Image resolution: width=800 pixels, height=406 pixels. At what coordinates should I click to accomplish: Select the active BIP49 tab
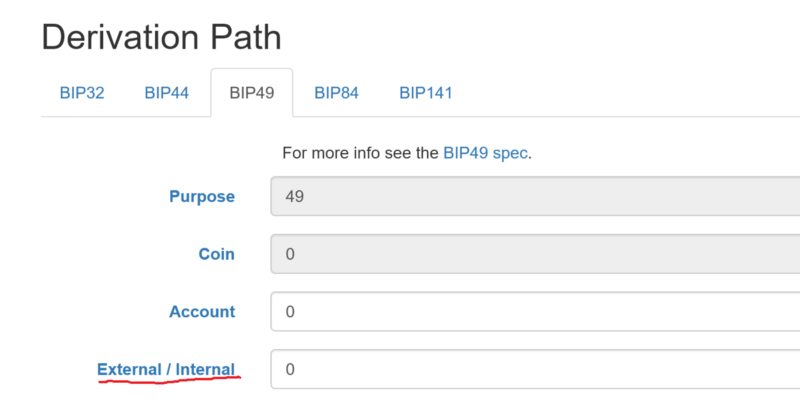[x=252, y=93]
